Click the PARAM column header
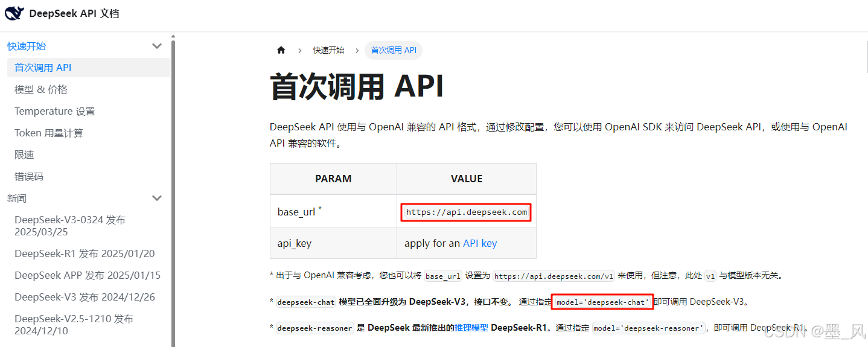 [333, 179]
